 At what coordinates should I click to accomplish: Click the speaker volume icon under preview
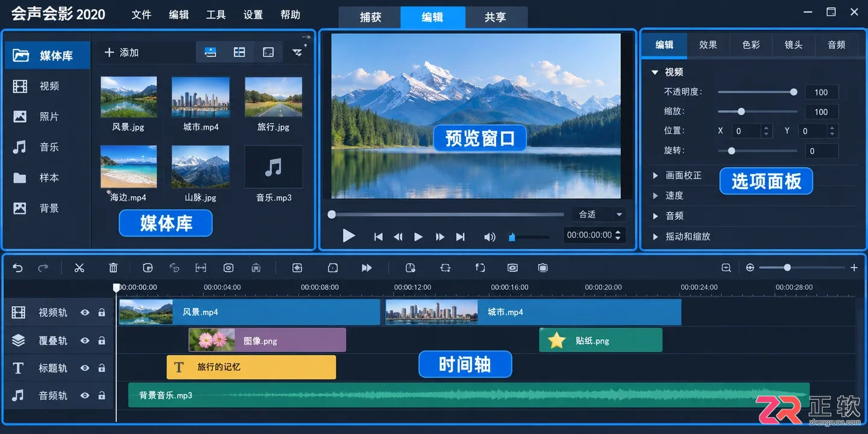[x=489, y=237]
